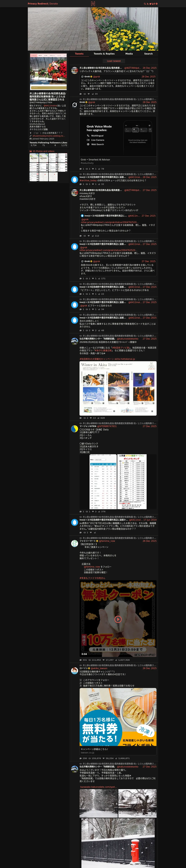The image size is (186, 868).
Task: Open the ofusemisskeyinoino.weblog.to profile link
Action: pyautogui.click(x=49, y=136)
